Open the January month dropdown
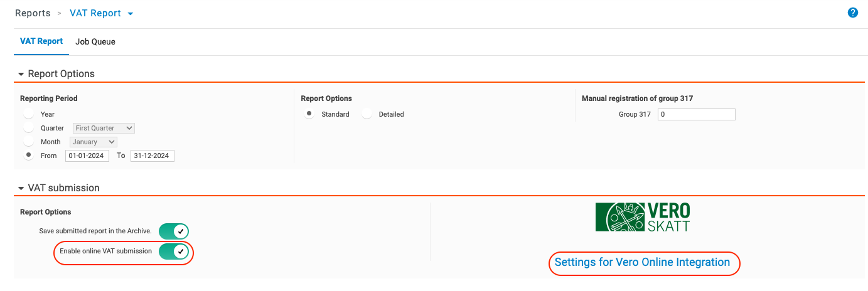 (x=94, y=142)
